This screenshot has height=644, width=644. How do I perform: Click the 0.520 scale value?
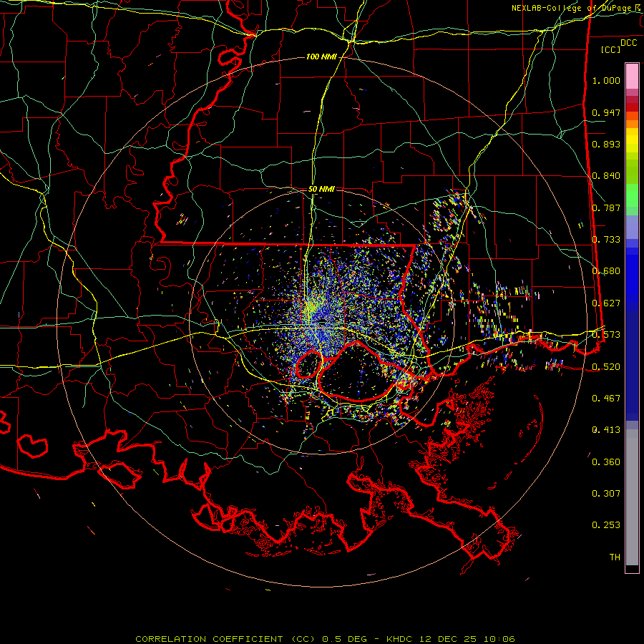[x=606, y=367]
